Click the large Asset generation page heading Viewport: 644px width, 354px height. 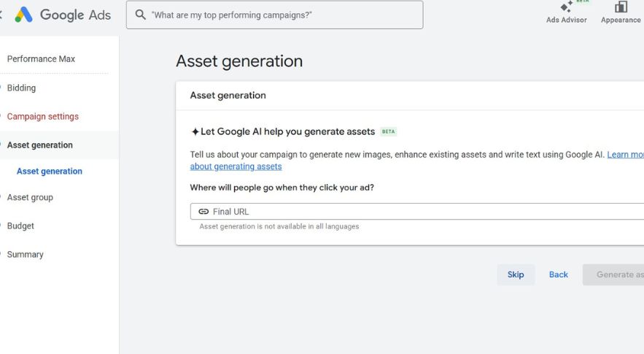[x=239, y=61]
